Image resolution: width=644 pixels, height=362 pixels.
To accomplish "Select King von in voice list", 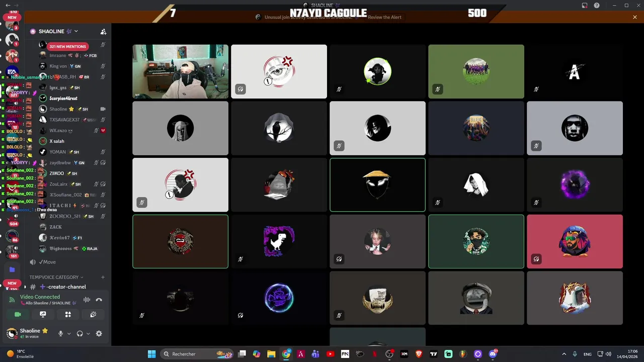I will [x=72, y=66].
